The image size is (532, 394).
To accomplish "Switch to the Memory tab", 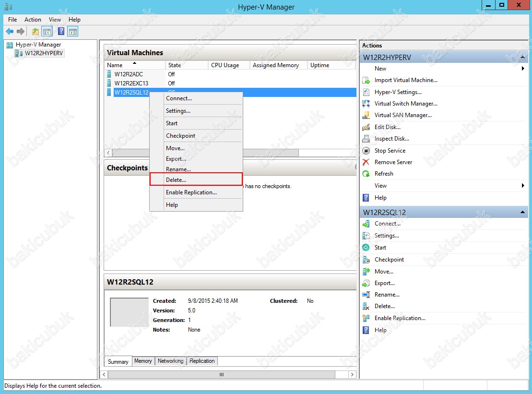I will click(x=143, y=361).
